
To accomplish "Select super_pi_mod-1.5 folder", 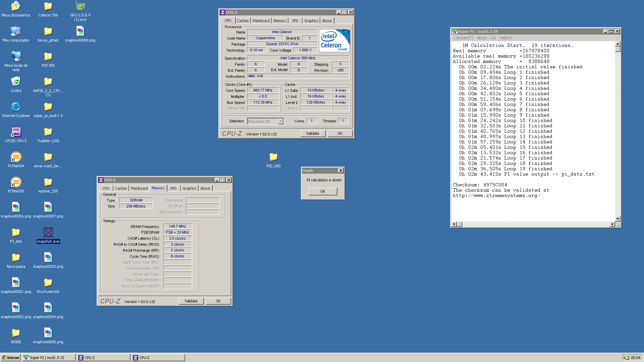I will point(48,110).
